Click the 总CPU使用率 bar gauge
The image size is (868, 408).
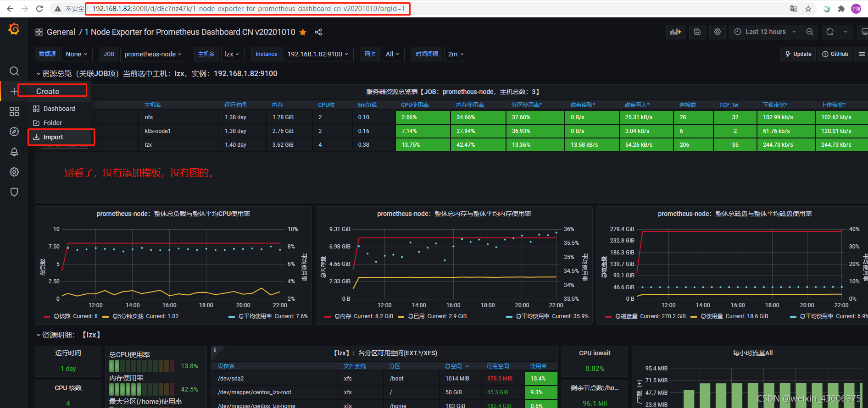[x=142, y=366]
